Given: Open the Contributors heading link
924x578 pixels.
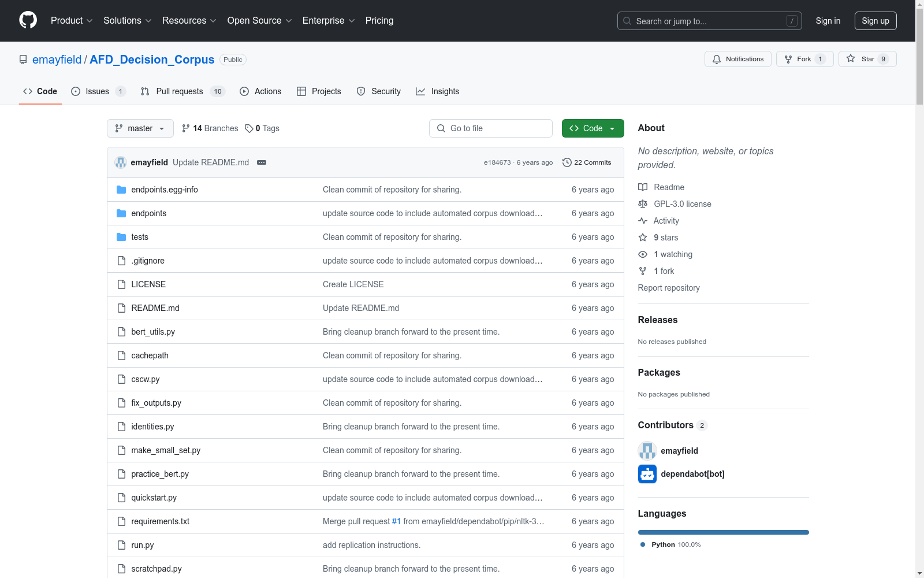Looking at the screenshot, I should (x=673, y=425).
